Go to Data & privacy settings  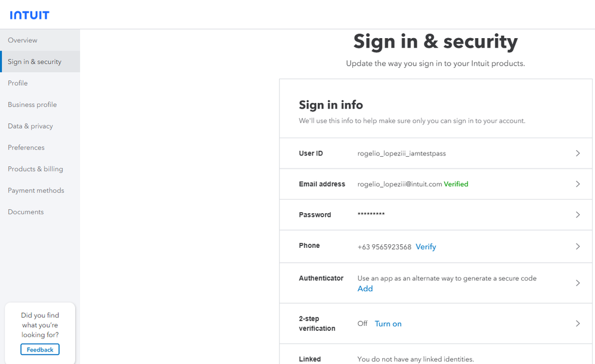[x=30, y=126]
